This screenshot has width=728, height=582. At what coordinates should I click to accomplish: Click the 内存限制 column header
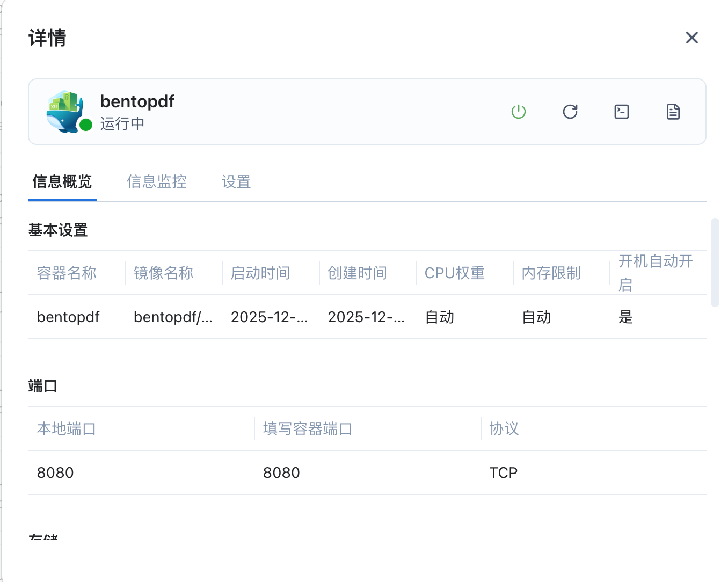click(x=551, y=273)
